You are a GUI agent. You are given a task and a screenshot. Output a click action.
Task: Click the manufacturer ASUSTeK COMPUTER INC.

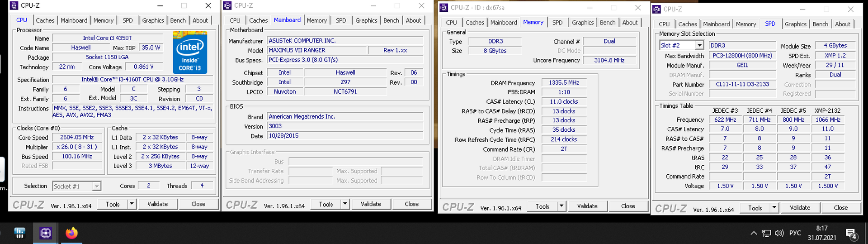[x=345, y=41]
